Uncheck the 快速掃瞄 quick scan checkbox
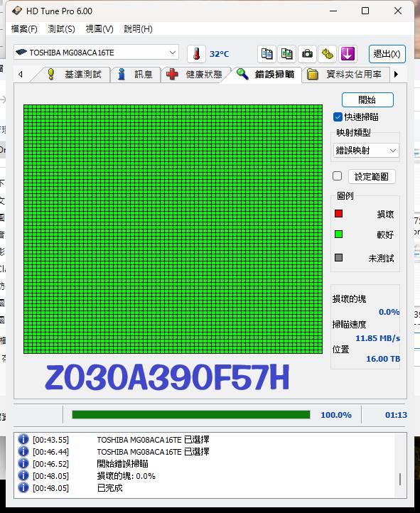Screen dimensions: 420x513 click(338, 117)
